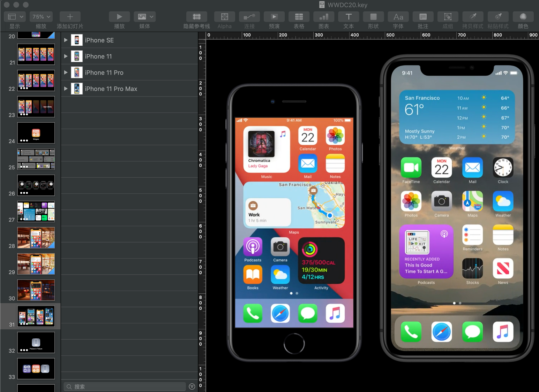This screenshot has height=392, width=539.
Task: Select the iPhone SE list row
Action: tap(129, 40)
